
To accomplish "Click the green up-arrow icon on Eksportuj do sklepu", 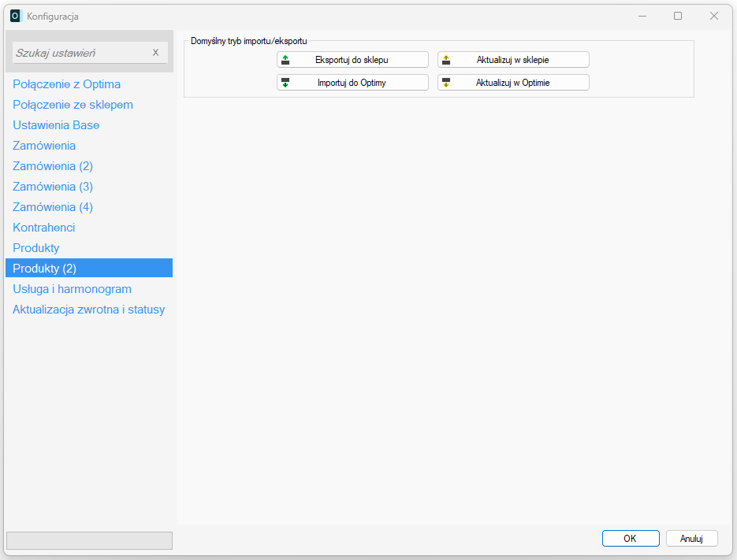I will pyautogui.click(x=285, y=60).
